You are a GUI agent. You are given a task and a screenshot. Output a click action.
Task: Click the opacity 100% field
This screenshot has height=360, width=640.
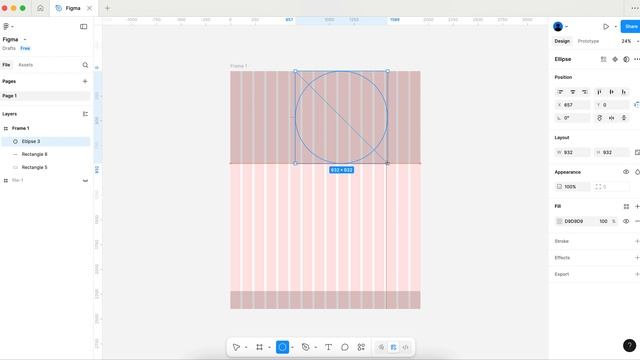point(573,187)
